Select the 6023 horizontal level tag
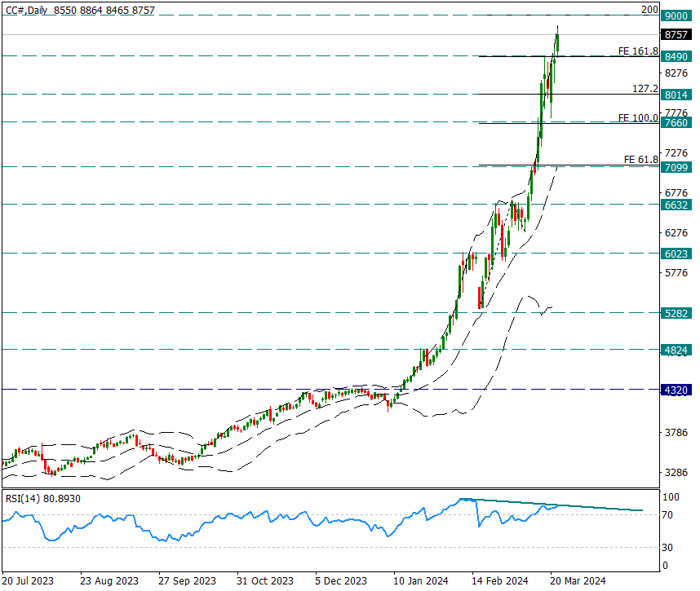This screenshot has height=591, width=700. [676, 254]
